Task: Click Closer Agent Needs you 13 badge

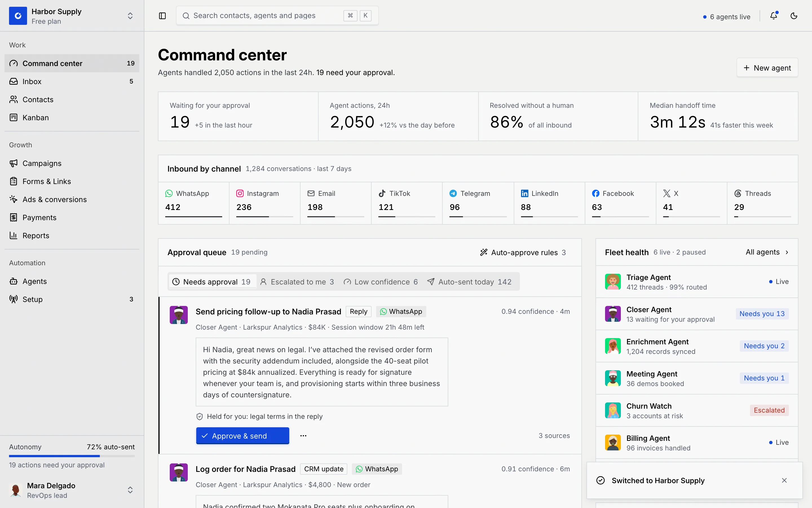Action: pos(762,314)
